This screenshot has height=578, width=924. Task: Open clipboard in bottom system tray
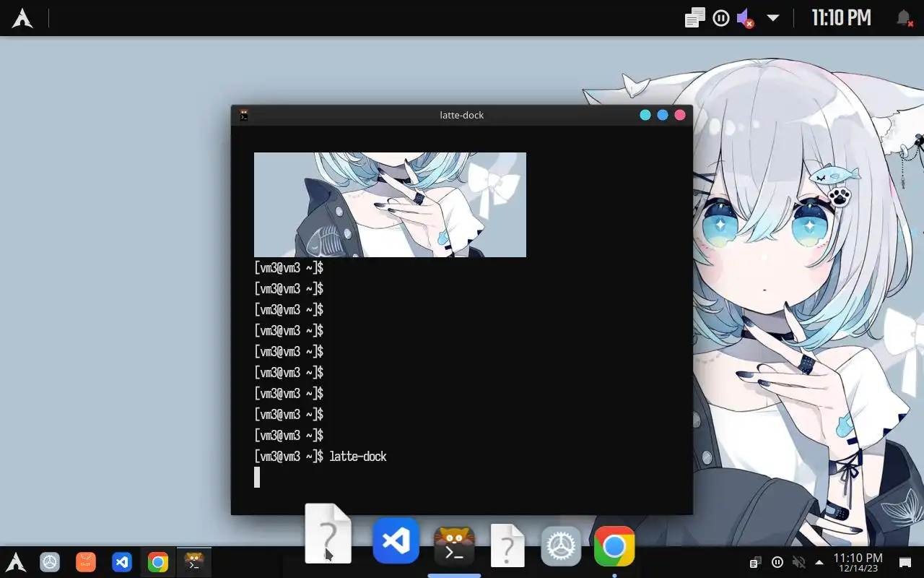[x=755, y=562]
